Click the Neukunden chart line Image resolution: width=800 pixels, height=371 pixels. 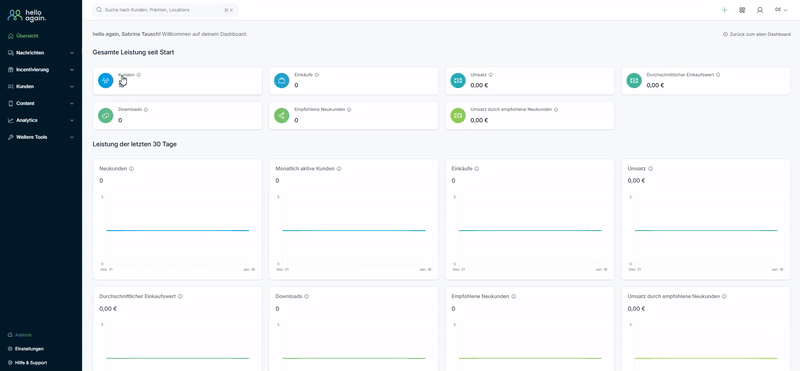click(178, 231)
